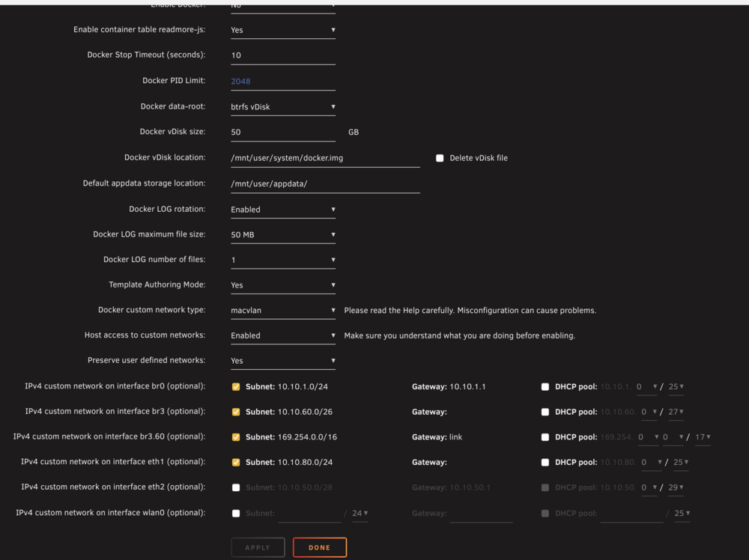Open br3 DHCP pool size 27 dropdown
This screenshot has width=749, height=560.
pyautogui.click(x=676, y=412)
